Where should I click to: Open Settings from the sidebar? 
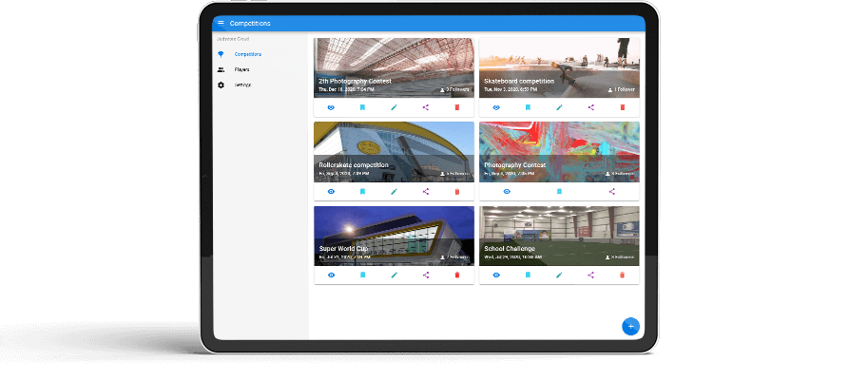[x=243, y=85]
